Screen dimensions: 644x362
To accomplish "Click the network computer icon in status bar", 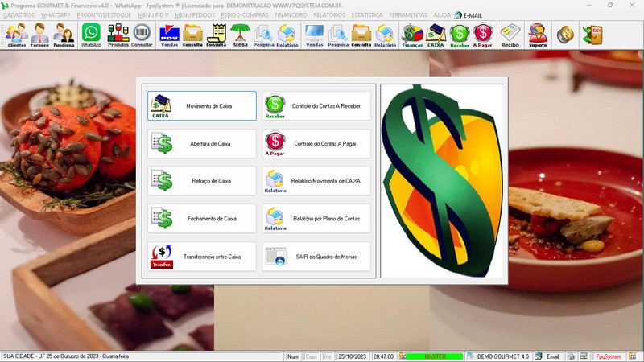I will point(584,356).
